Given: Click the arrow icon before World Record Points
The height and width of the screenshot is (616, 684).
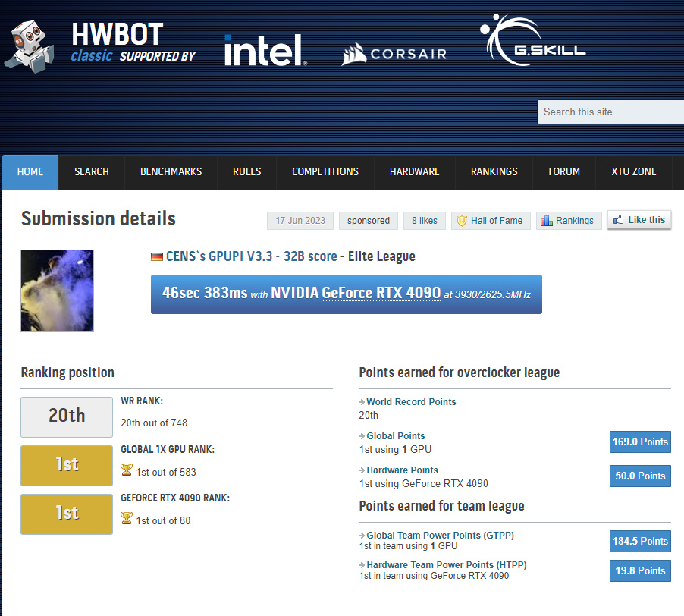Looking at the screenshot, I should coord(362,402).
